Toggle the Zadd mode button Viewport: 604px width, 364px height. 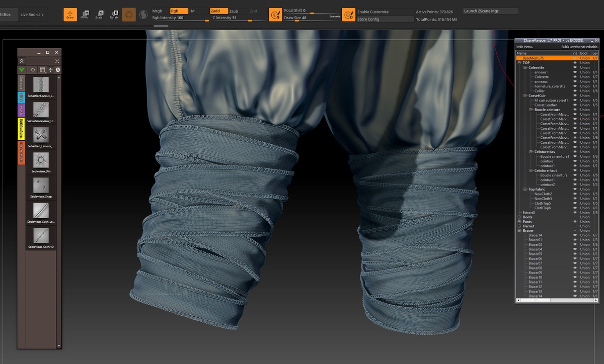click(x=218, y=11)
